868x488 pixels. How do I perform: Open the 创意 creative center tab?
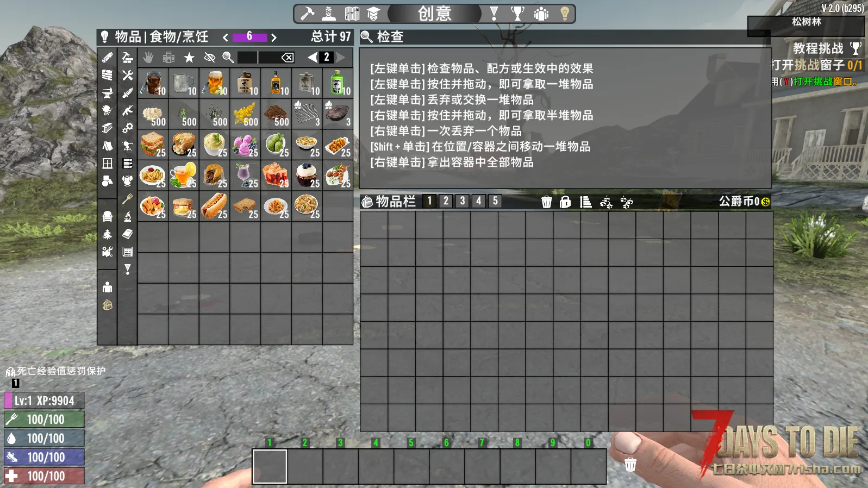point(434,14)
